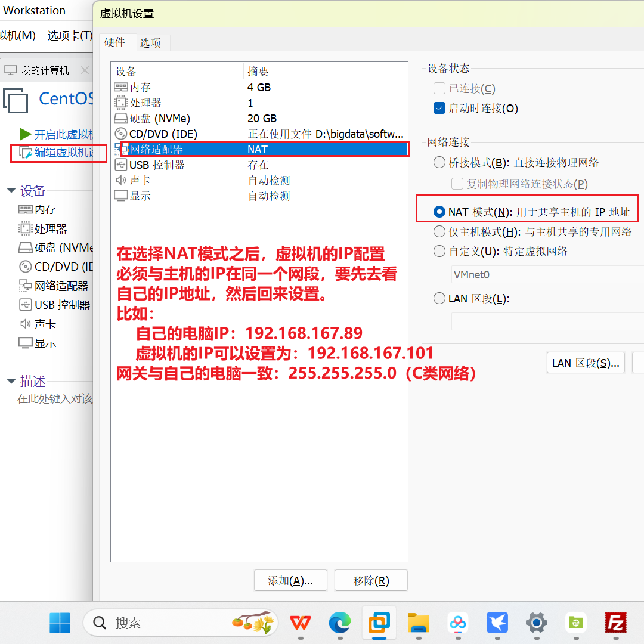The width and height of the screenshot is (644, 644).
Task: Click the memory icon in the hardware device list
Action: 120,88
